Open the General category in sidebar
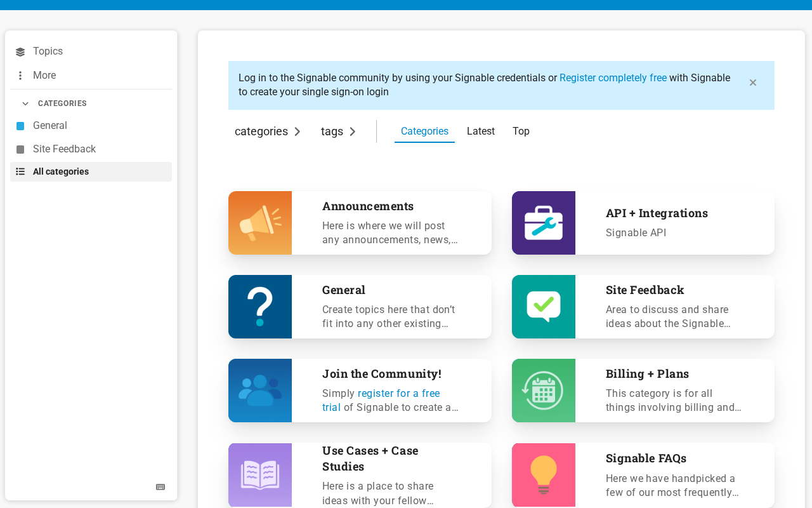 [x=91, y=126]
